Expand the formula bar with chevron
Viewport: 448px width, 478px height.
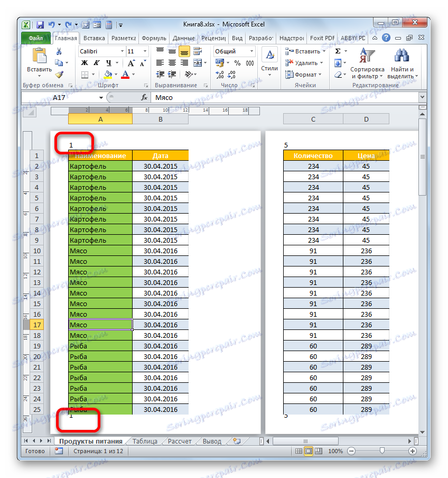coord(422,97)
